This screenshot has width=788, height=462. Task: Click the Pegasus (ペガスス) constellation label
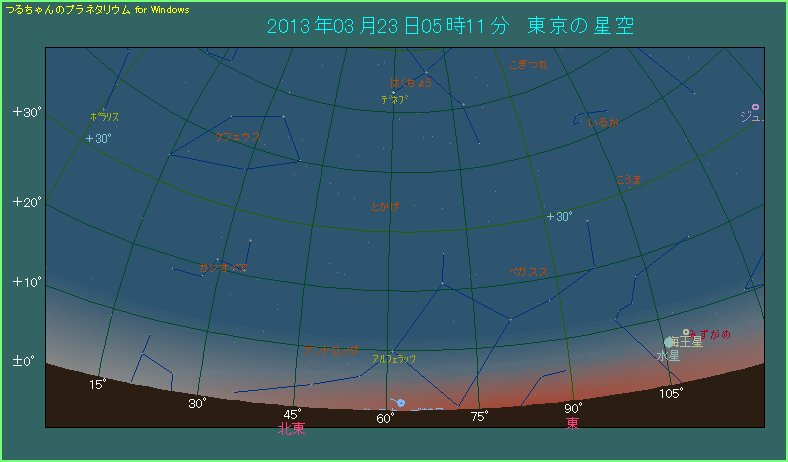527,271
